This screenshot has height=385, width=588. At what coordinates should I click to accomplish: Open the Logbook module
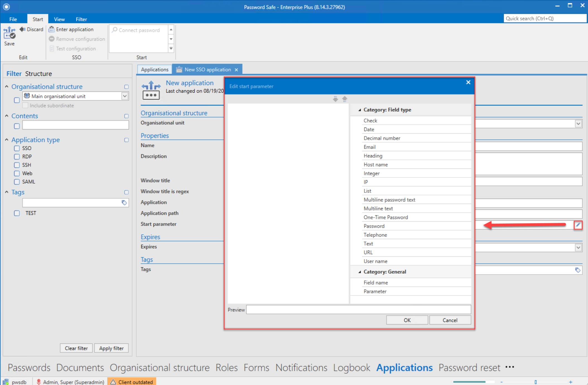(x=351, y=367)
